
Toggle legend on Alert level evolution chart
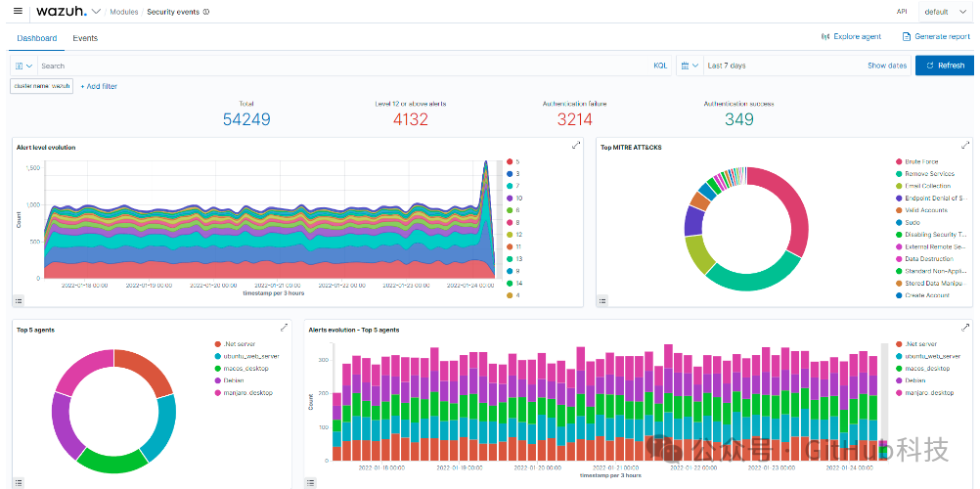(20, 301)
